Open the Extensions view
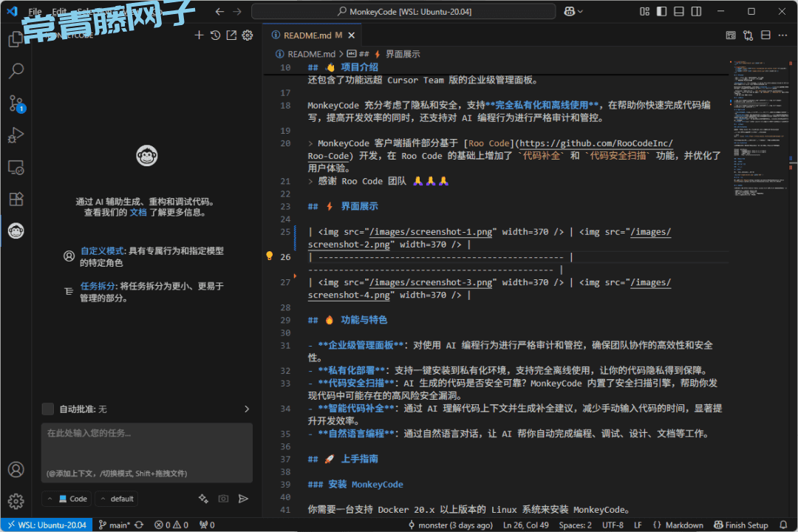798x532 pixels. (x=16, y=199)
